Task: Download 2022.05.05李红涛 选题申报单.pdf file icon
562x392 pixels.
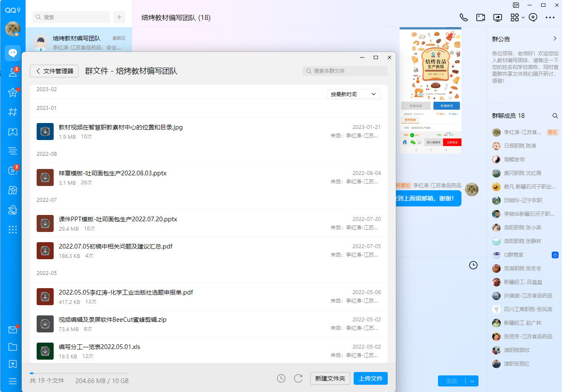Action: point(45,297)
